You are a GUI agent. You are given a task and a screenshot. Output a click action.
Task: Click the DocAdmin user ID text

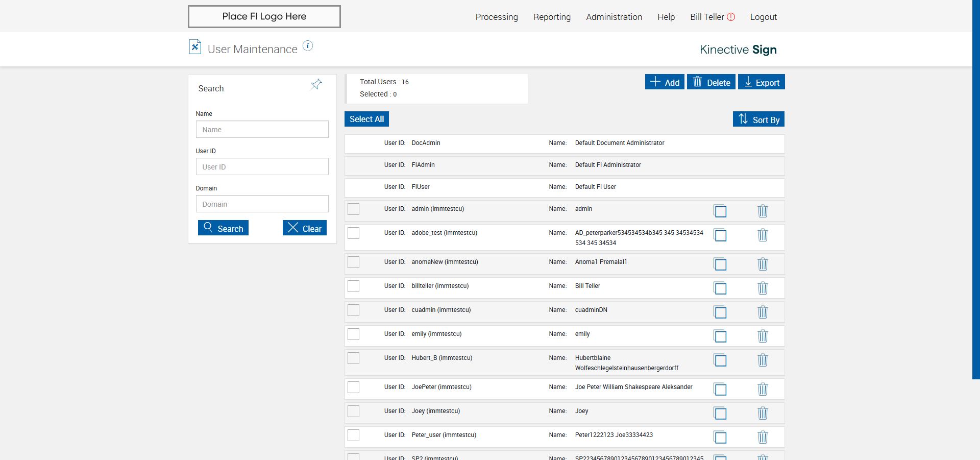(426, 143)
